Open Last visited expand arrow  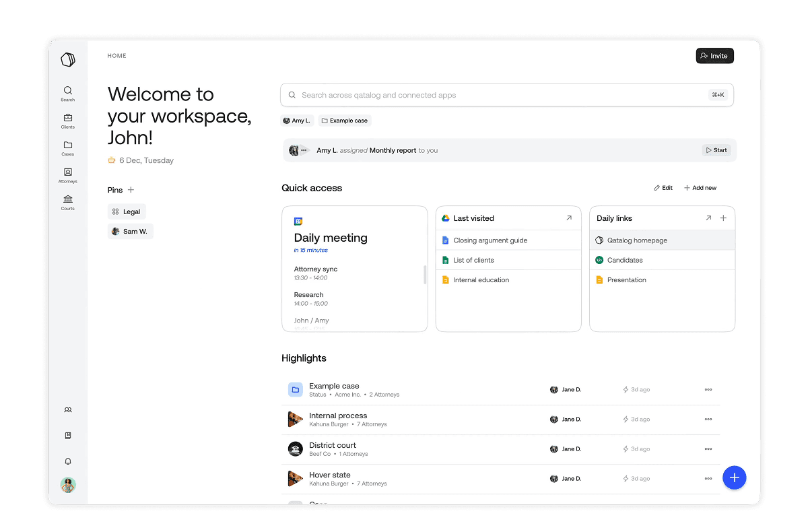tap(569, 218)
